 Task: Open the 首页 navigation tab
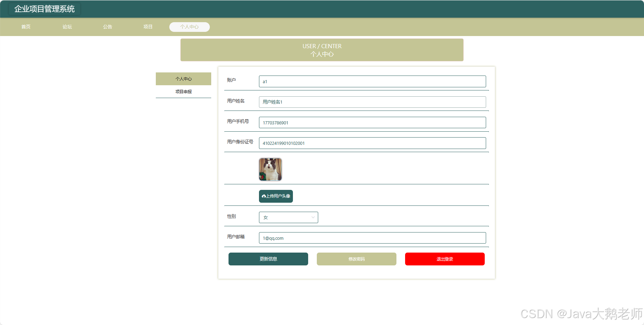26,27
